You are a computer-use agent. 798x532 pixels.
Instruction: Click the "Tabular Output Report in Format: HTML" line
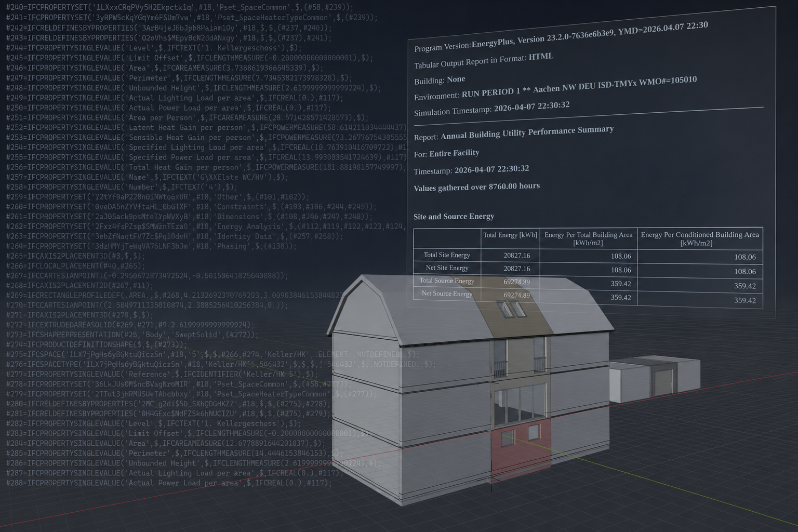(x=484, y=60)
